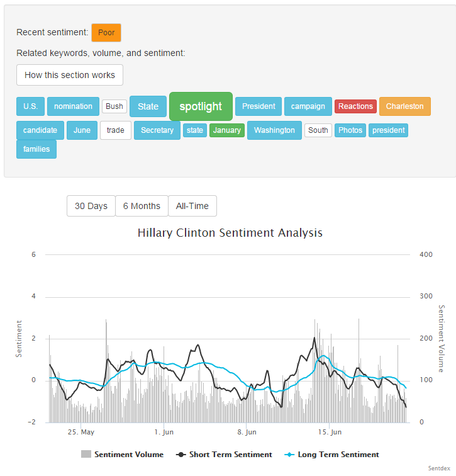Image resolution: width=456 pixels, height=476 pixels.
Task: Click the '1. Jun' x-axis label
Action: coord(164,432)
